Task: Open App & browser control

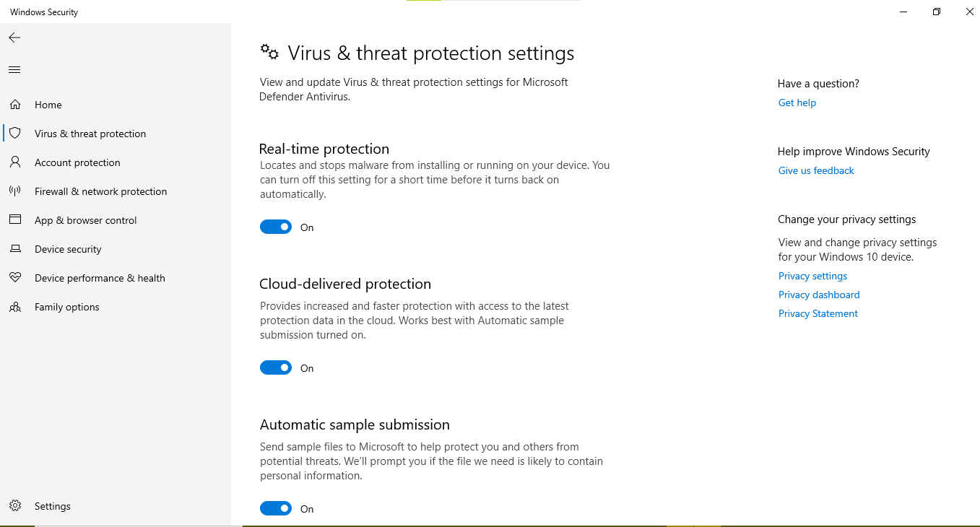Action: point(86,219)
